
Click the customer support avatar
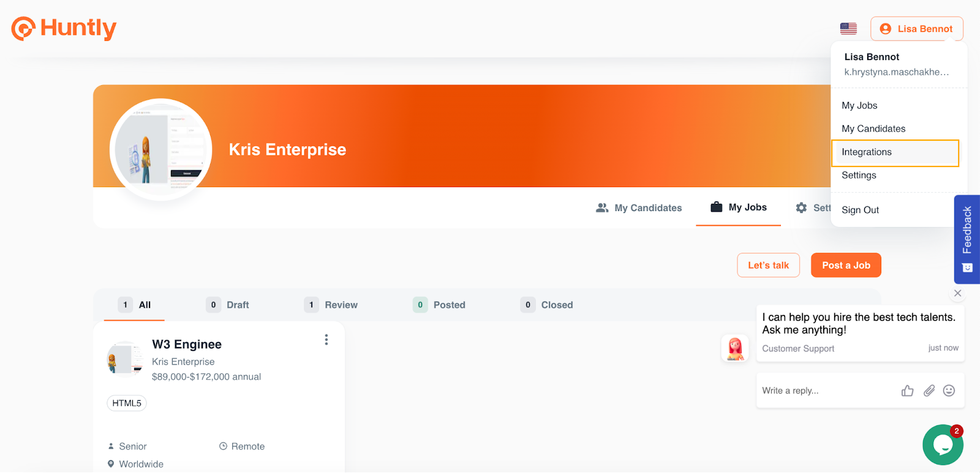[x=735, y=348]
